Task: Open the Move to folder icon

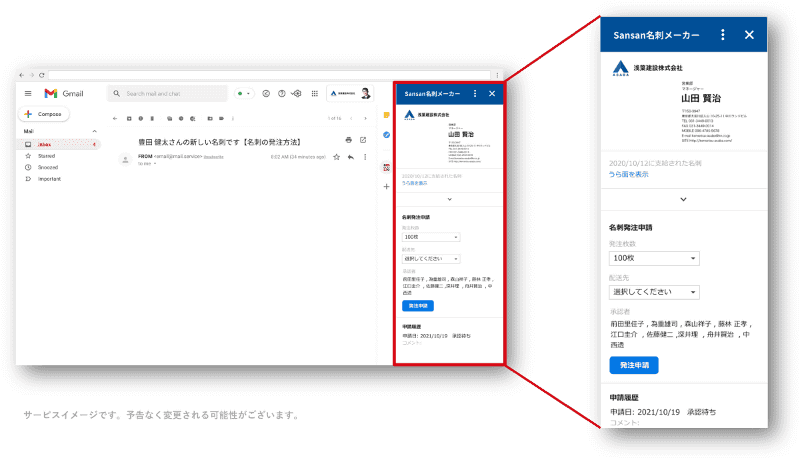Action: point(210,118)
